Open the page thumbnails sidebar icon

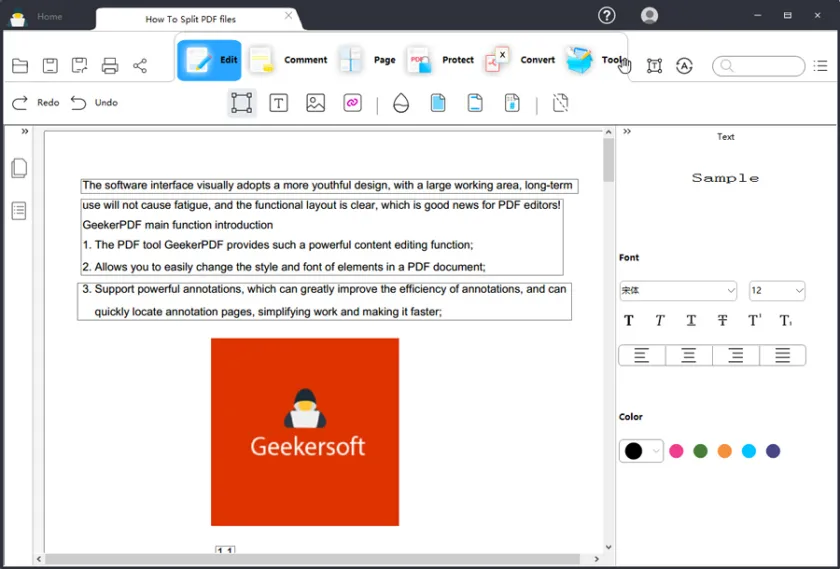click(19, 168)
